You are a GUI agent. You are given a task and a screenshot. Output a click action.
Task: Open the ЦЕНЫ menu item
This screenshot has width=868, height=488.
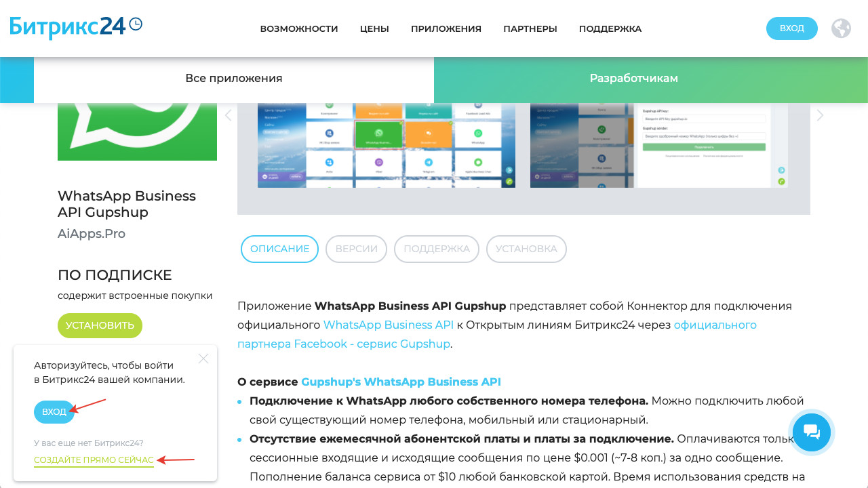click(x=374, y=29)
